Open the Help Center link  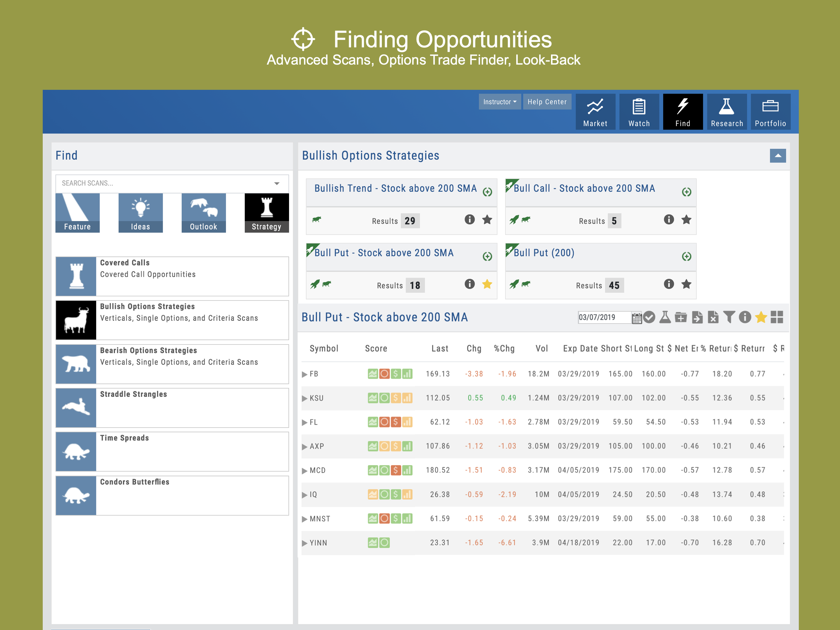547,102
